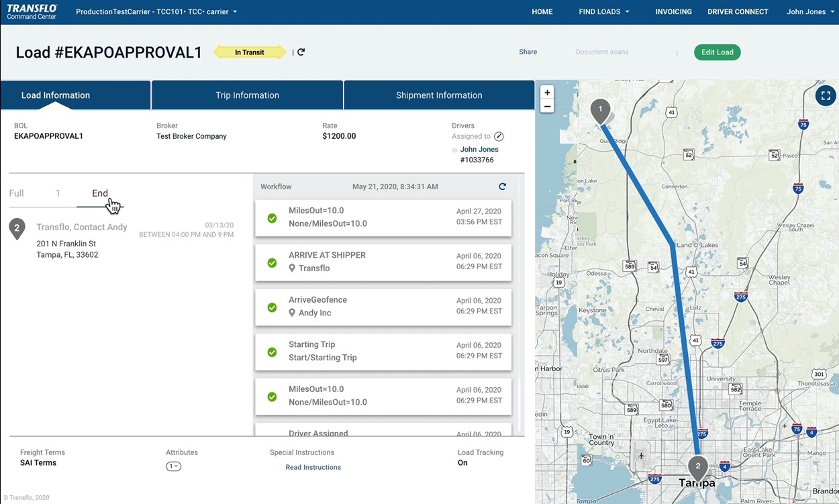The height and width of the screenshot is (504, 839).
Task: Expand the Attributes count dropdown
Action: (x=173, y=466)
